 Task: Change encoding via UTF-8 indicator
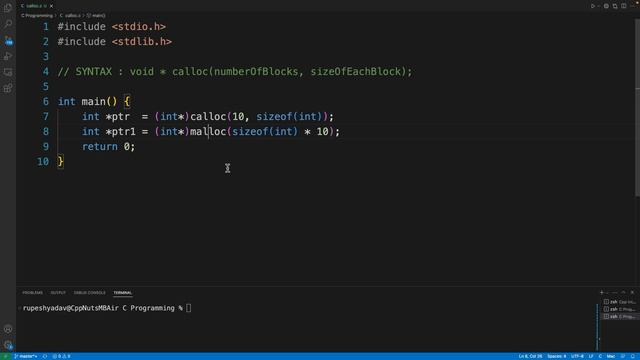click(x=577, y=356)
